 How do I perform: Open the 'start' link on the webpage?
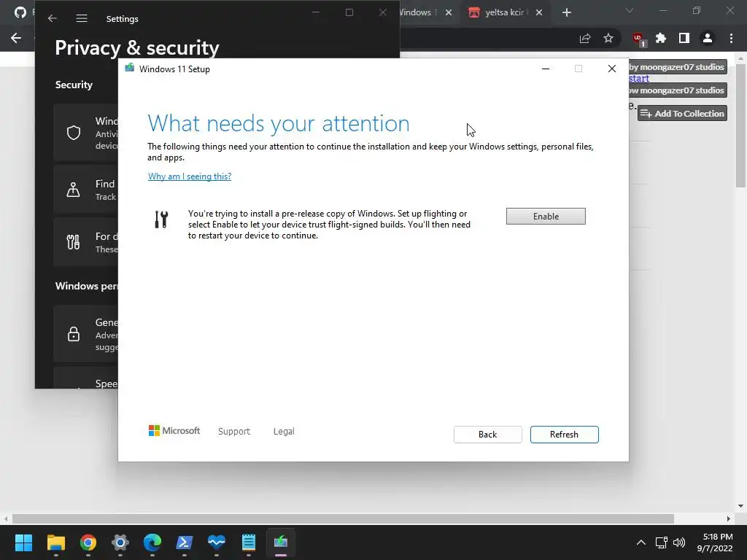[x=639, y=79]
